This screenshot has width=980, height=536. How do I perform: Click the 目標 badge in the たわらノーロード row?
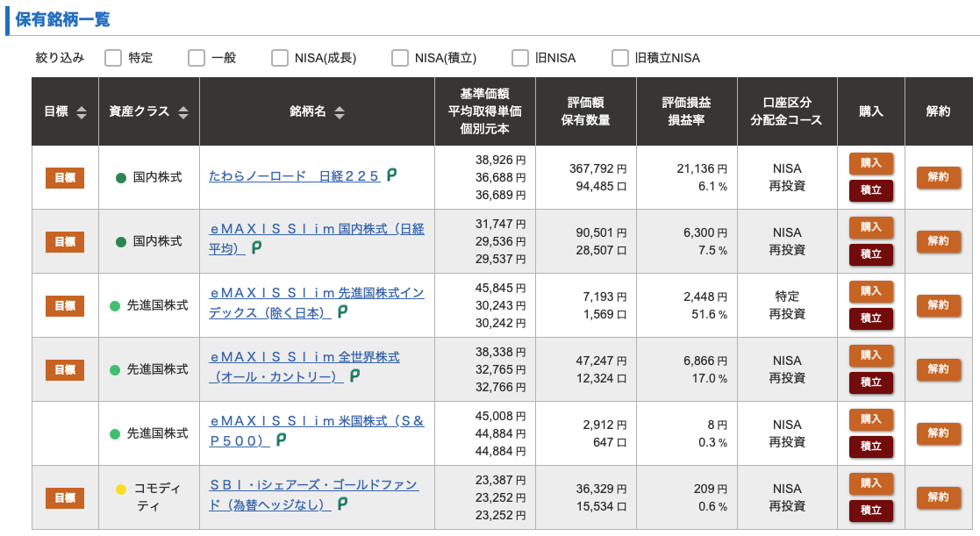point(65,177)
